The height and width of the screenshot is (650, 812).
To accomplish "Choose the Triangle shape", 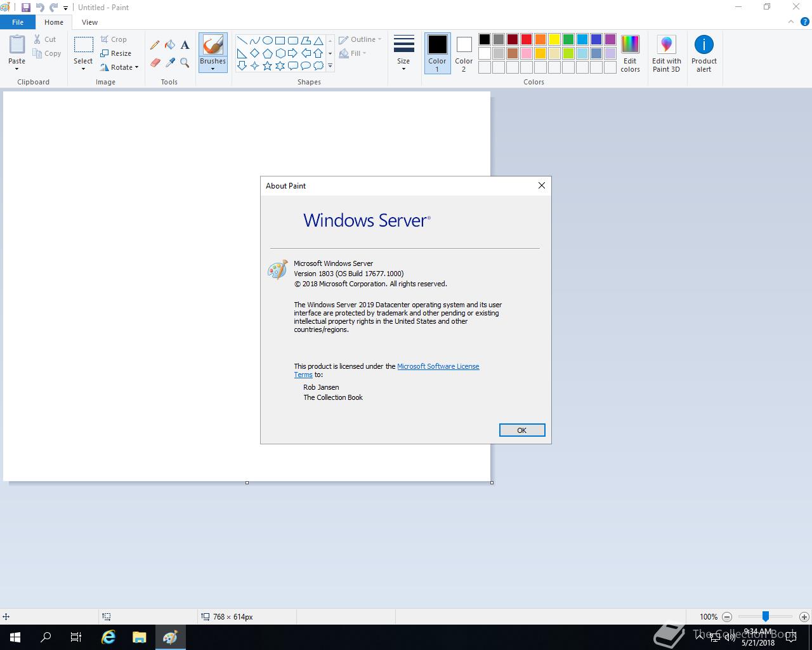I will pyautogui.click(x=318, y=41).
